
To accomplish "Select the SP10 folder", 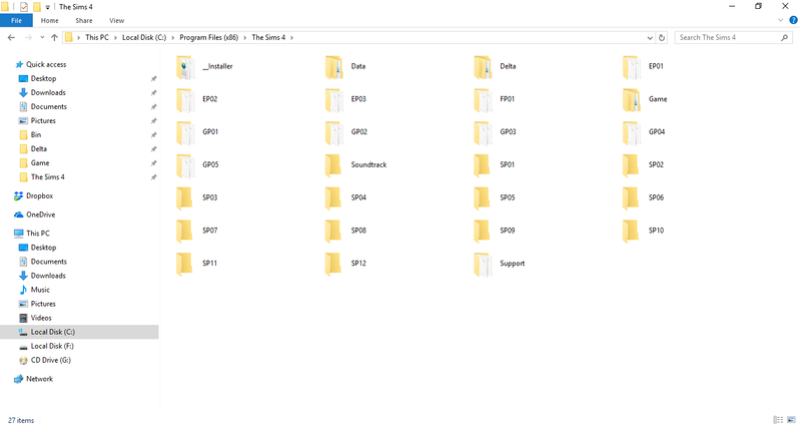I will point(643,231).
